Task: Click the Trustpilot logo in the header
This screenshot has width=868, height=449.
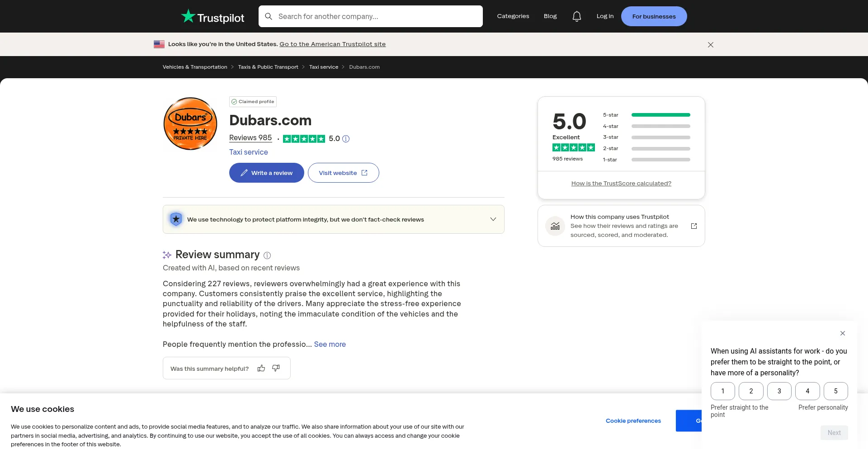Action: 212,17
